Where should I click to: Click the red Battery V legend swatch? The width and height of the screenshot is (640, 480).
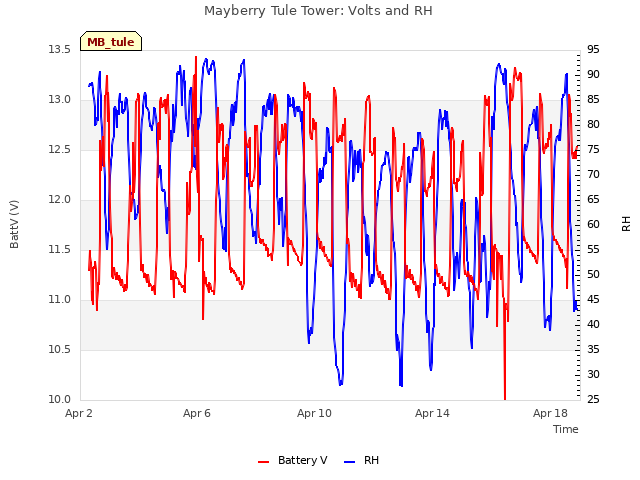coord(264,461)
